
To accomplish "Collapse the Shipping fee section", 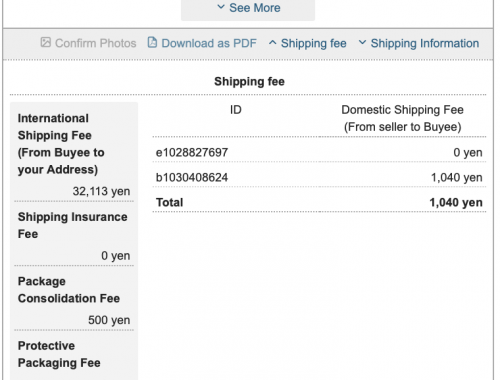I will (307, 43).
